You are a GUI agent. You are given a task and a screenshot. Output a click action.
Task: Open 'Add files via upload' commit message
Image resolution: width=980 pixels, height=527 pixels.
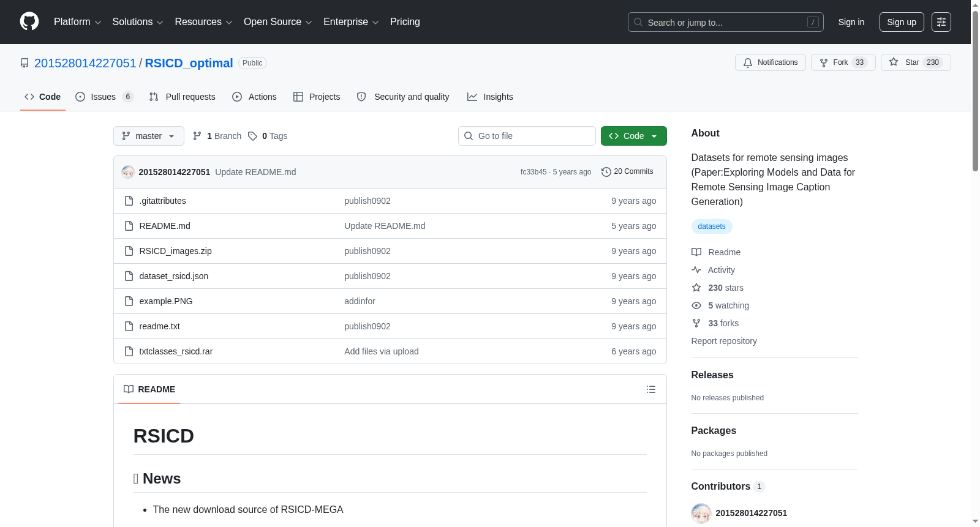[x=382, y=351]
